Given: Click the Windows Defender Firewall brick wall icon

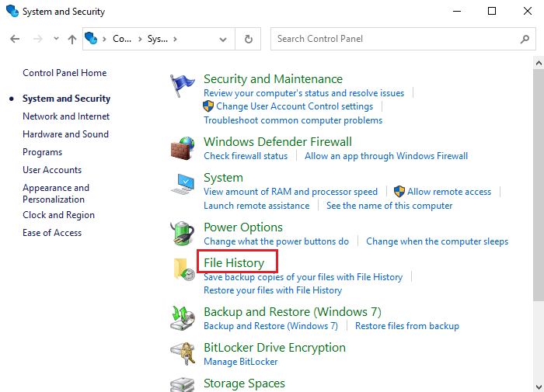Looking at the screenshot, I should pos(183,148).
